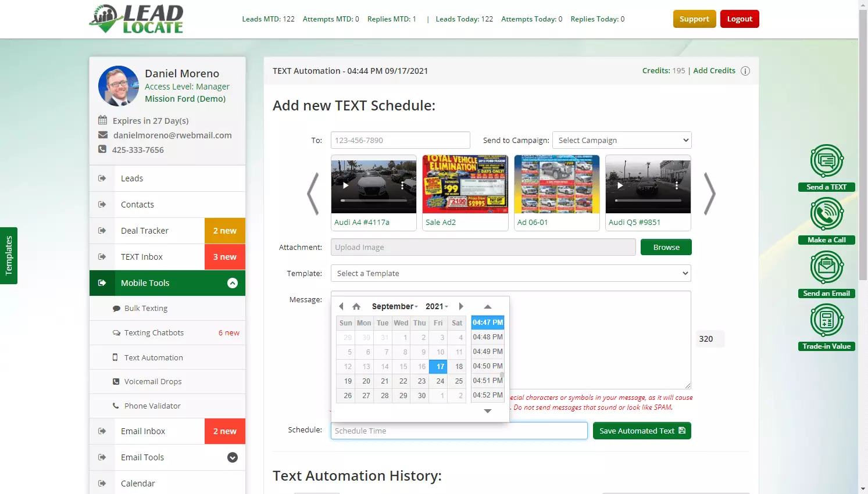Seek the Audi A4 video progress bar

pyautogui.click(x=374, y=201)
